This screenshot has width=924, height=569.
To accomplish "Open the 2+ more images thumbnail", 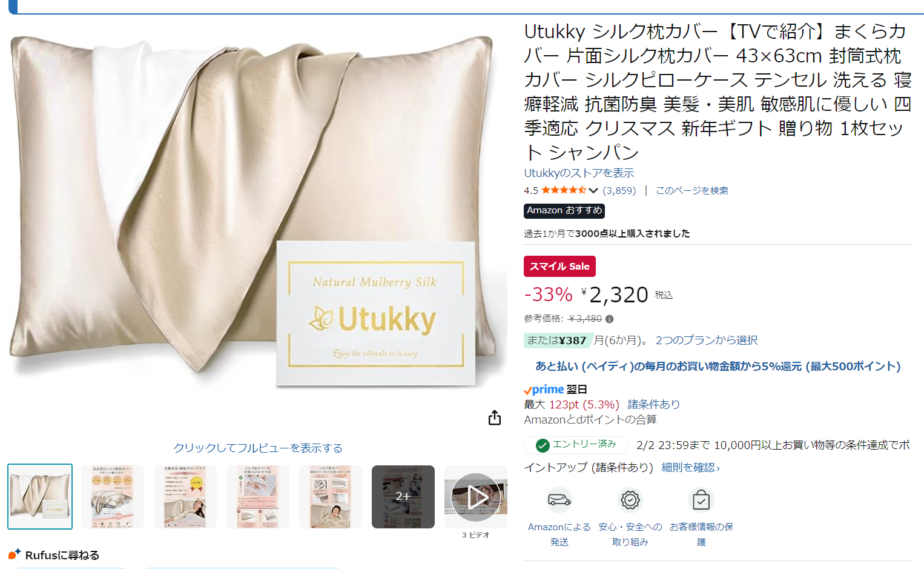I will [403, 497].
